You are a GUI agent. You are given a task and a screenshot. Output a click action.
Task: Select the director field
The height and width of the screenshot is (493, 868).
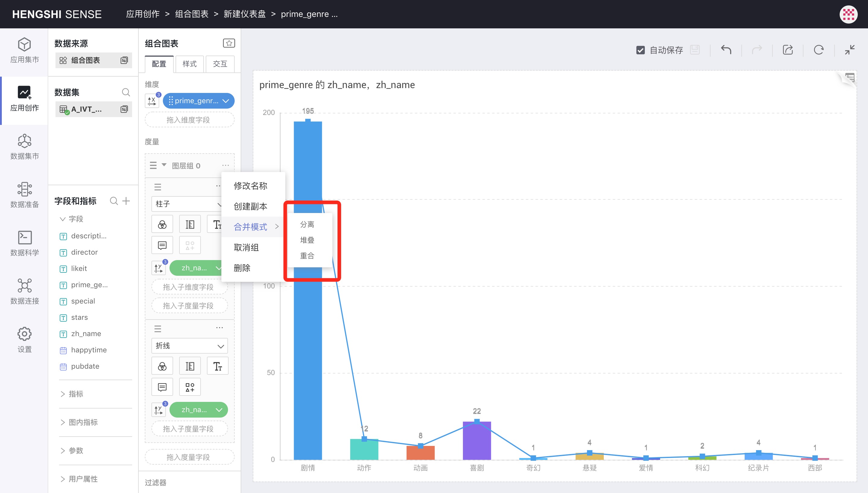84,252
